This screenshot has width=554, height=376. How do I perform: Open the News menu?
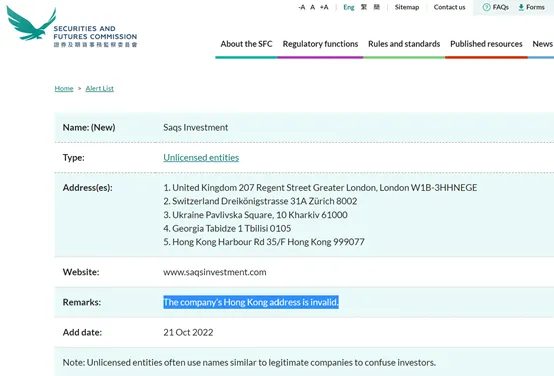coord(542,44)
